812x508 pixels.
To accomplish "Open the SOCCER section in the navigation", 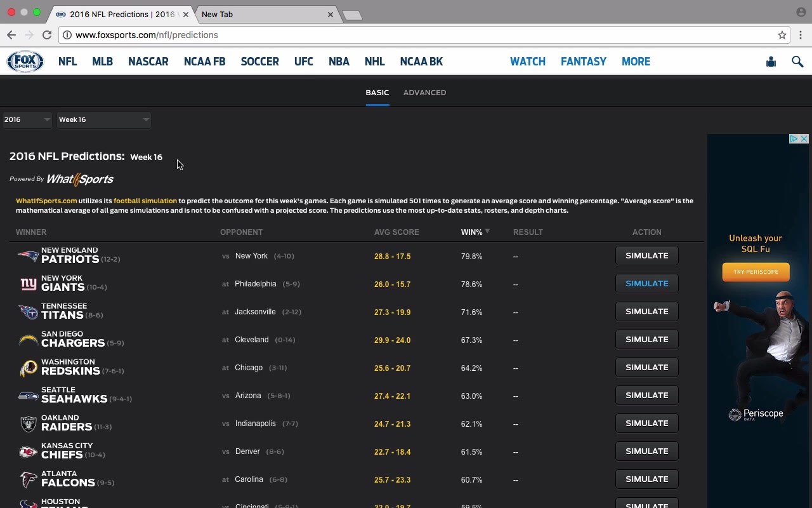I will 259,62.
